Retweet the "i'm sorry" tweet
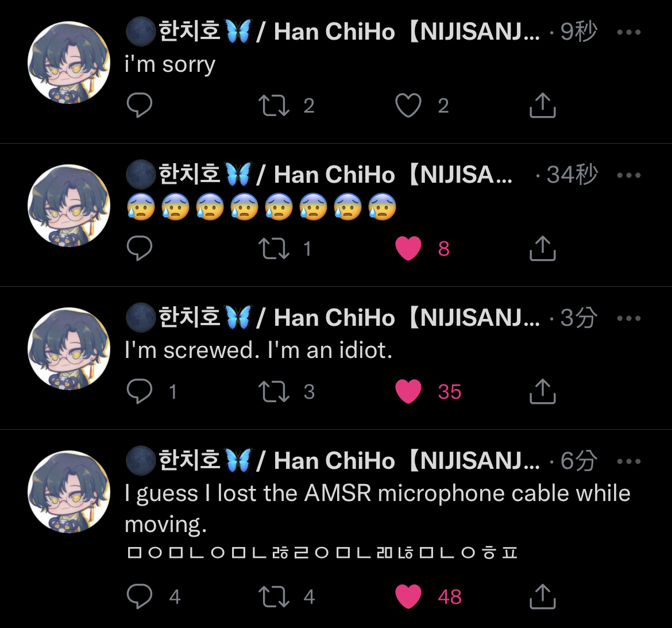The width and height of the screenshot is (672, 628). point(274,106)
